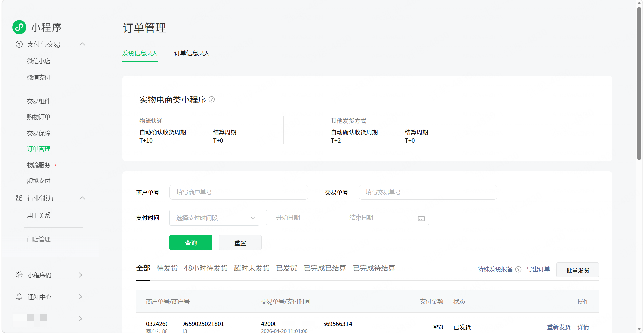Click the bell icon for 通知中心
Viewport: 644px width, 333px height.
tap(19, 297)
